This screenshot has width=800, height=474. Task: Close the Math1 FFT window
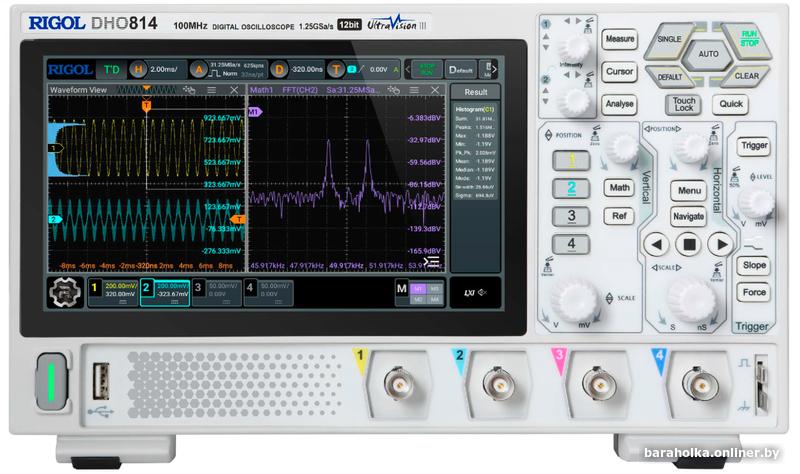(x=435, y=90)
